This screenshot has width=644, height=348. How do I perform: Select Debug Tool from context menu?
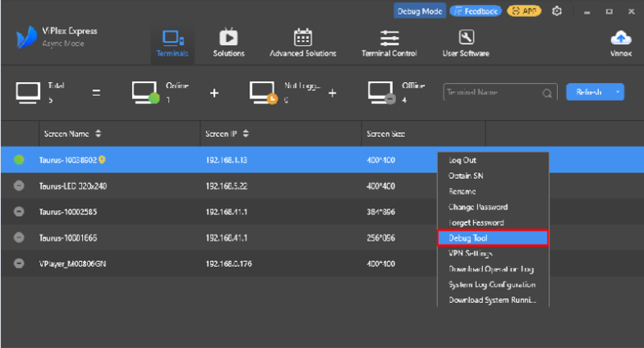click(493, 238)
